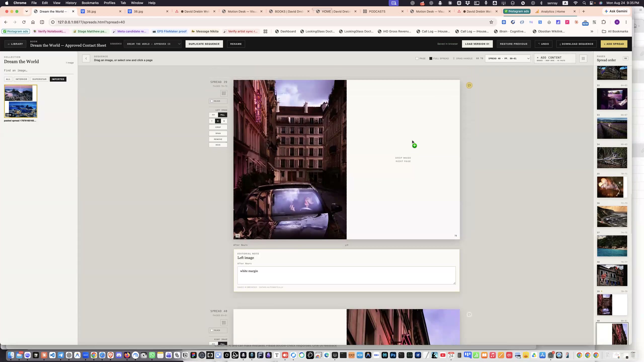Set Spread 39 left image to FILL
The image size is (644, 362).
(x=223, y=115)
